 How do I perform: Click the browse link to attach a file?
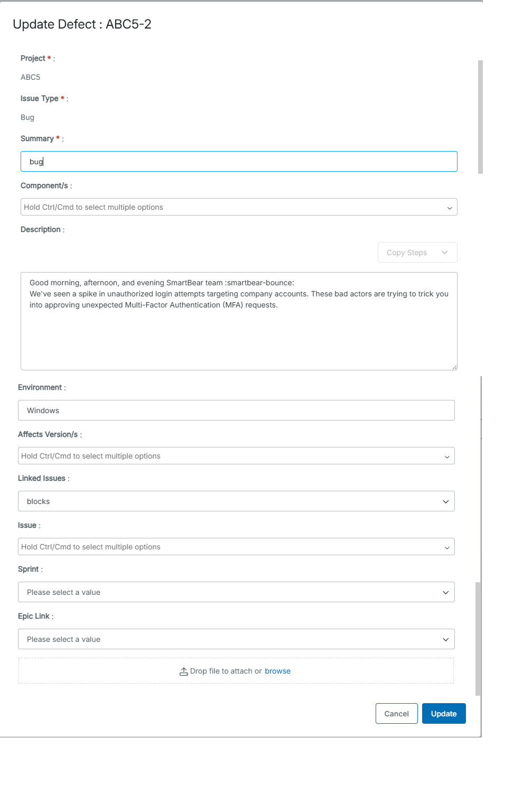(x=277, y=671)
